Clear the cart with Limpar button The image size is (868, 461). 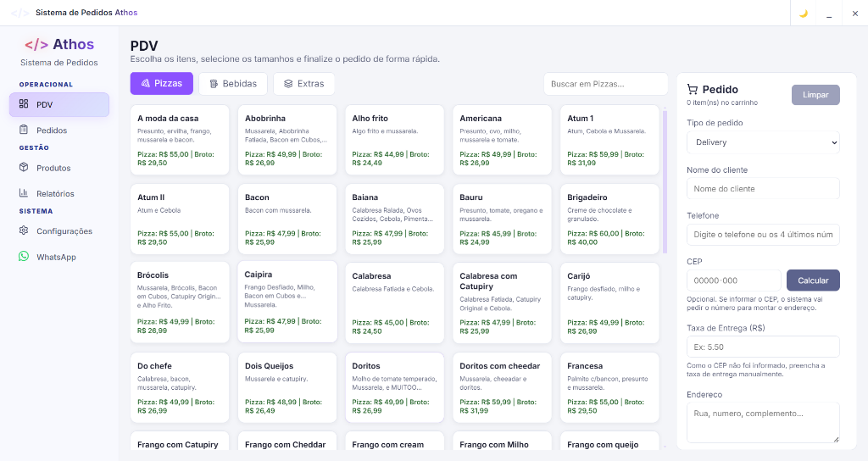(x=815, y=95)
